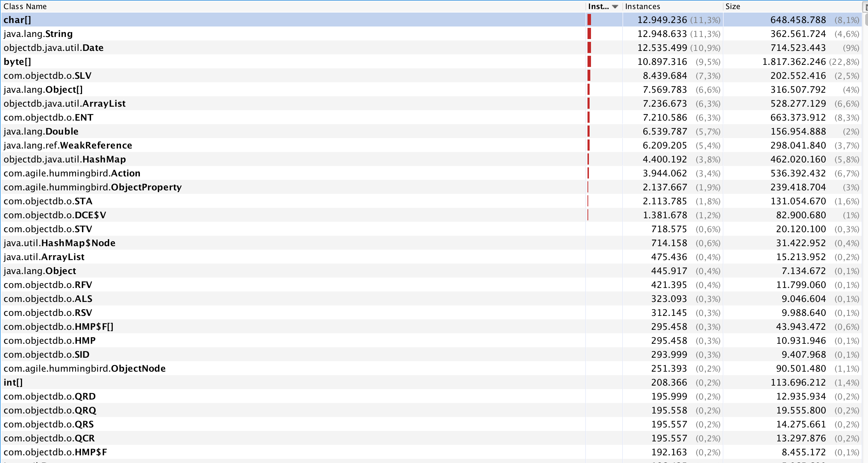Select the java.lang.ref.WeakReference row
This screenshot has height=463, width=868.
pos(431,145)
